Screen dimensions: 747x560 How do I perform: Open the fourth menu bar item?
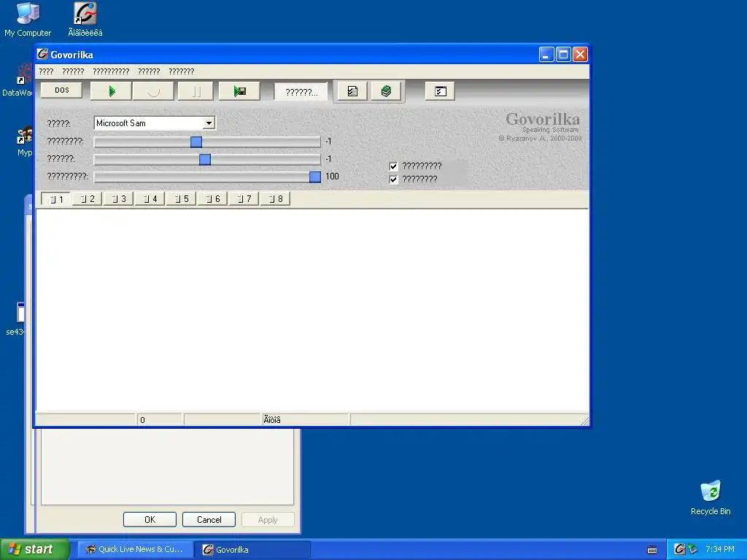(x=149, y=71)
